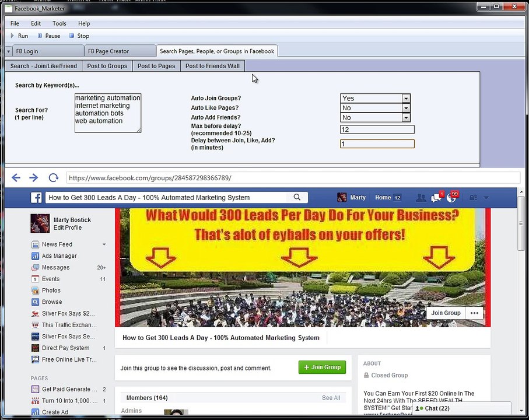Click the green Join Group button
This screenshot has height=420, width=529.
coord(322,367)
